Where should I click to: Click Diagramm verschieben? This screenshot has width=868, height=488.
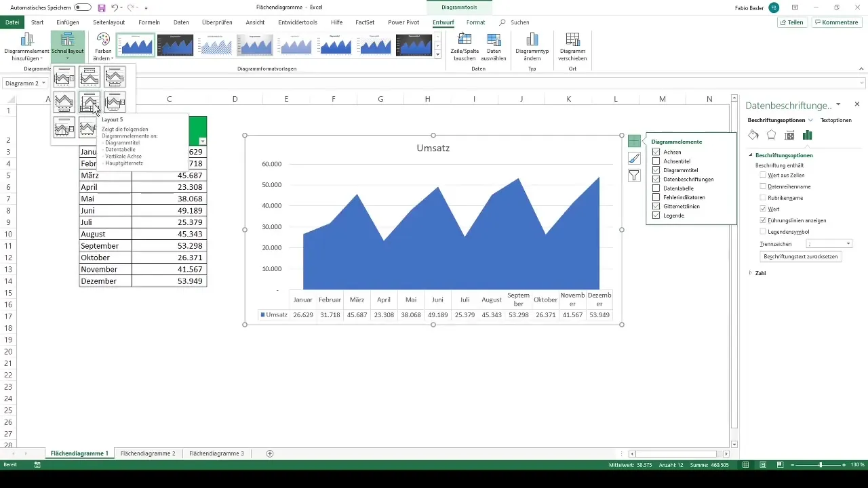point(572,47)
